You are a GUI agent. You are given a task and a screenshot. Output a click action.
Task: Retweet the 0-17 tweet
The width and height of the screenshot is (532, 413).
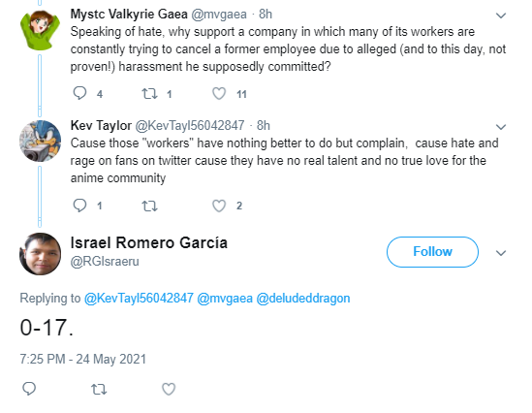tap(99, 389)
